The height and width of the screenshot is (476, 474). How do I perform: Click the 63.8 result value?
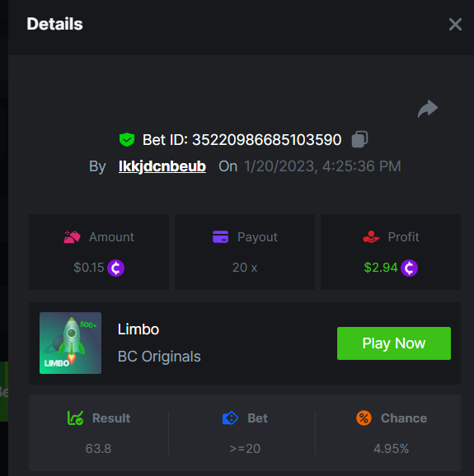click(98, 448)
